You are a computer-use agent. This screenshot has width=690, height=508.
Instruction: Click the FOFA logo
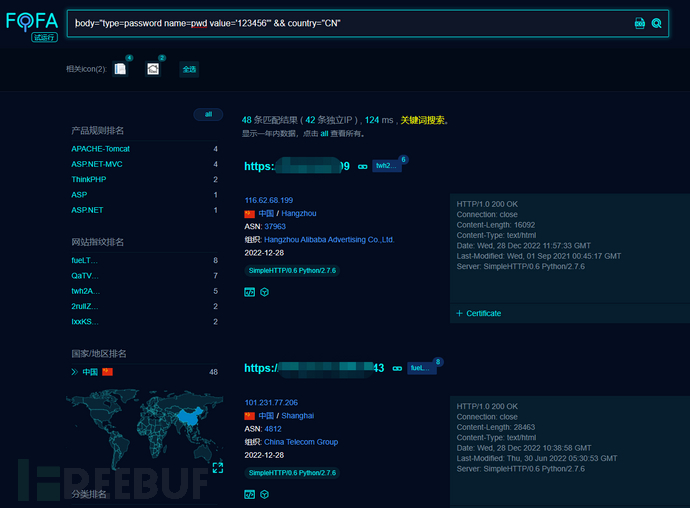click(x=31, y=22)
